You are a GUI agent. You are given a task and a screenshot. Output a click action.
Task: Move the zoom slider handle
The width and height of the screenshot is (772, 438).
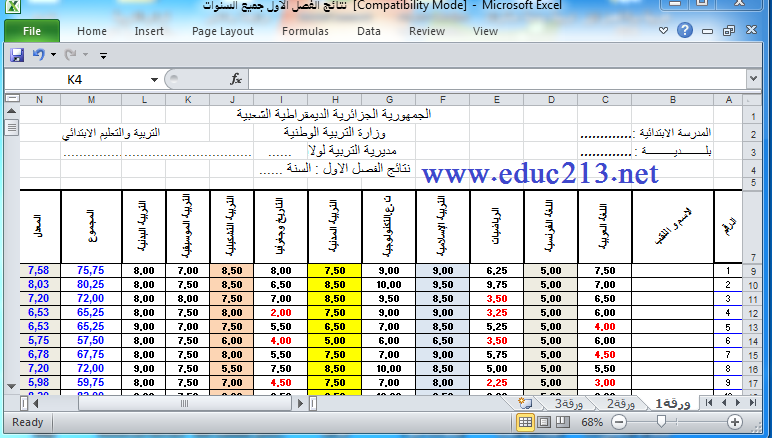coord(661,421)
